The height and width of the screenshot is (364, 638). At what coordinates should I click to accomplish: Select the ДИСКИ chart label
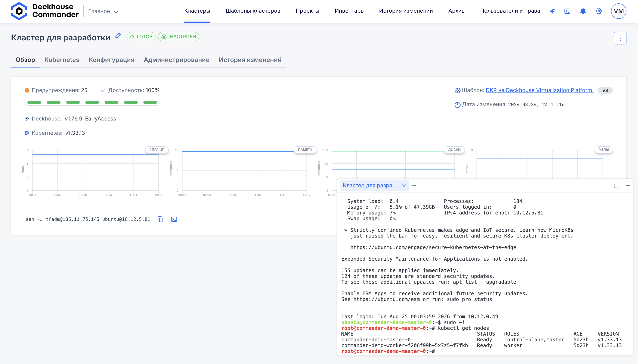[x=454, y=150]
